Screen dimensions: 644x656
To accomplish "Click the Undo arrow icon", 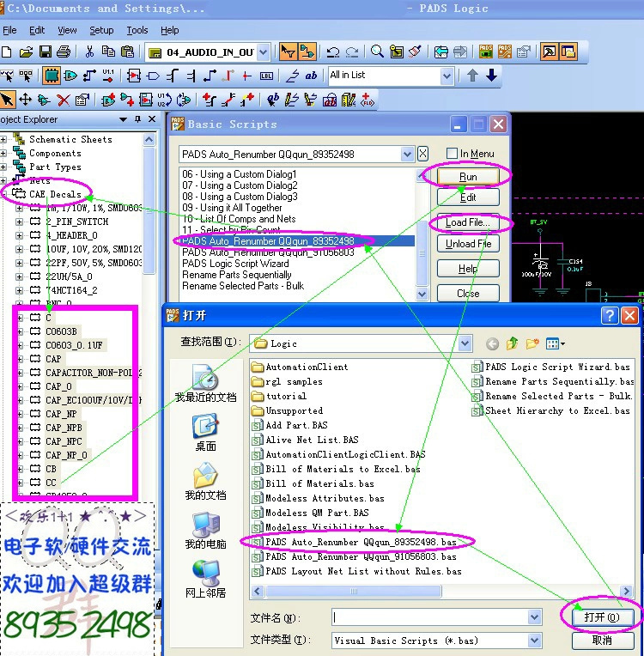I will tap(333, 52).
